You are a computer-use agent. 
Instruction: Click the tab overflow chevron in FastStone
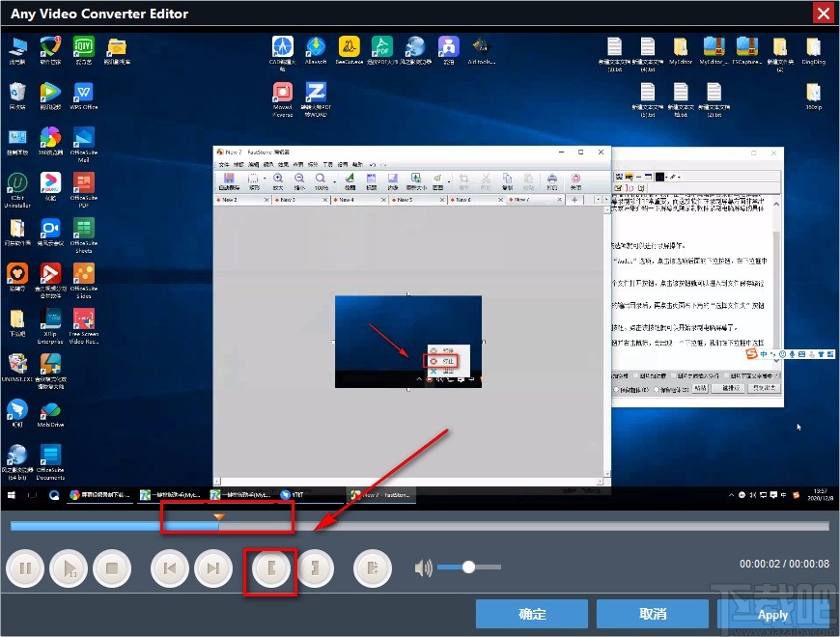pos(602,200)
